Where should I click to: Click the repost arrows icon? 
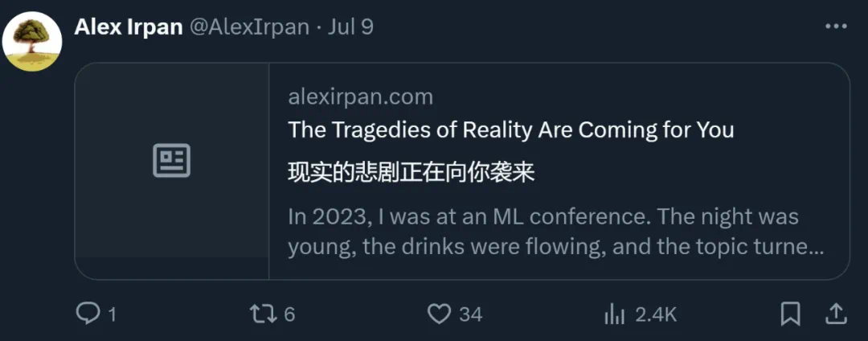[264, 313]
